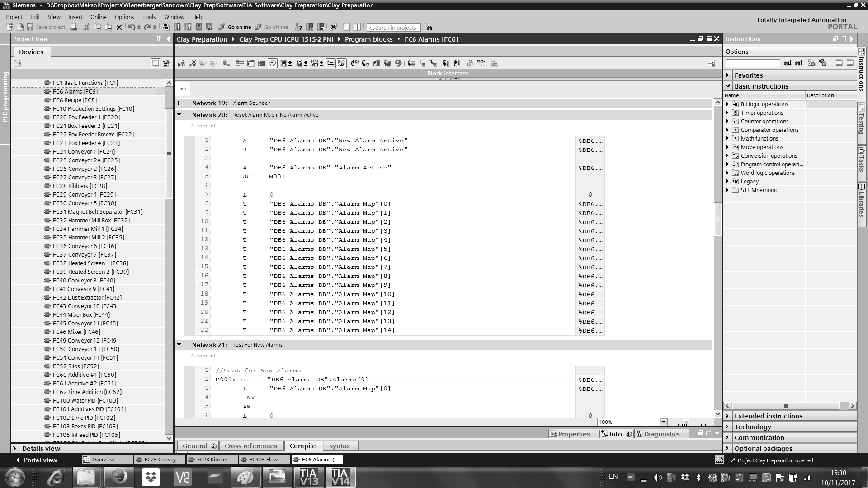Launch TIA V14 from the taskbar
Viewport: 868px width, 488px height.
(340, 477)
